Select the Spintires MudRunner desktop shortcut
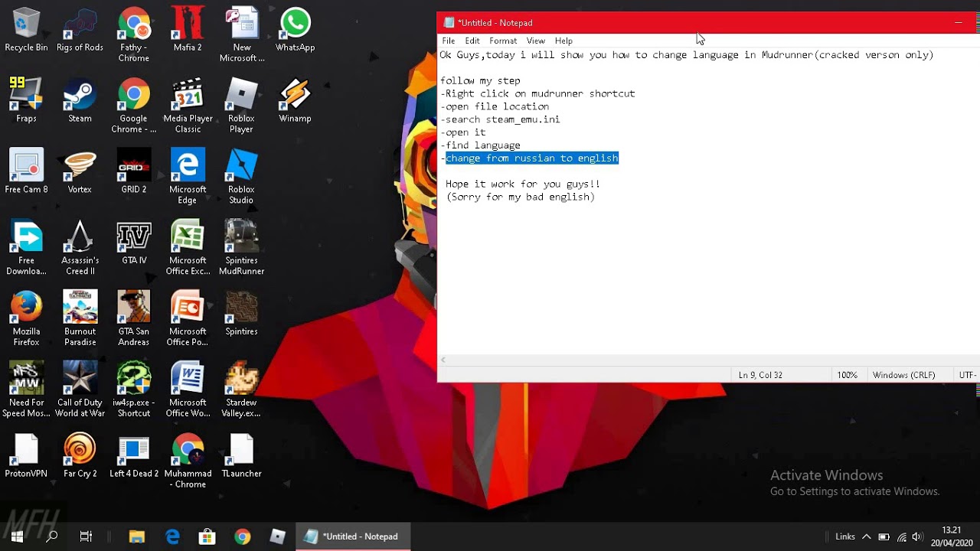 pos(241,249)
